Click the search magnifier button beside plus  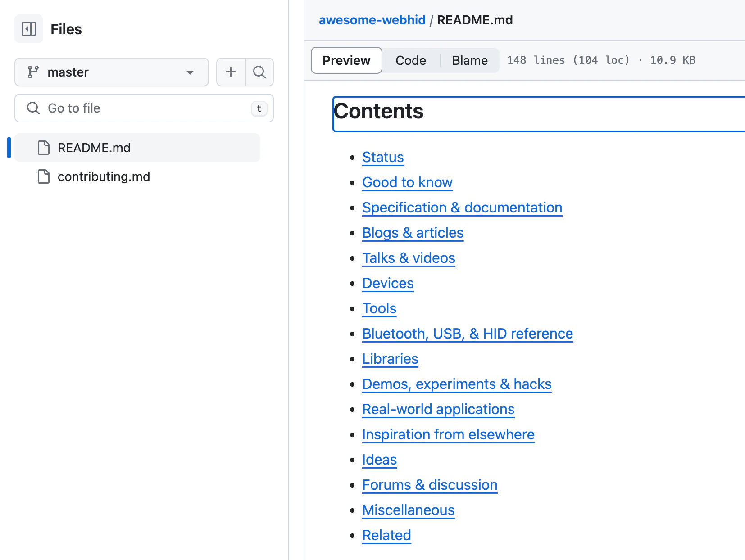click(x=259, y=72)
